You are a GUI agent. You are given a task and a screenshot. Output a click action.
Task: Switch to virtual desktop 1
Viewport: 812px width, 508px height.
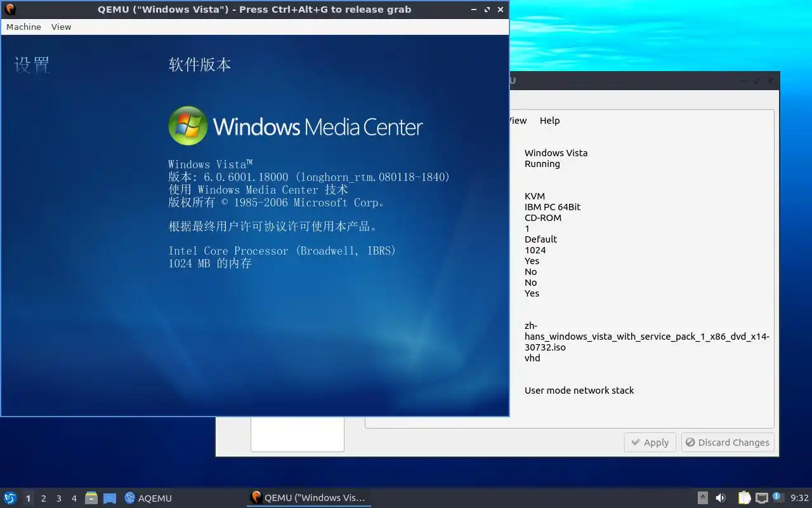coord(28,498)
